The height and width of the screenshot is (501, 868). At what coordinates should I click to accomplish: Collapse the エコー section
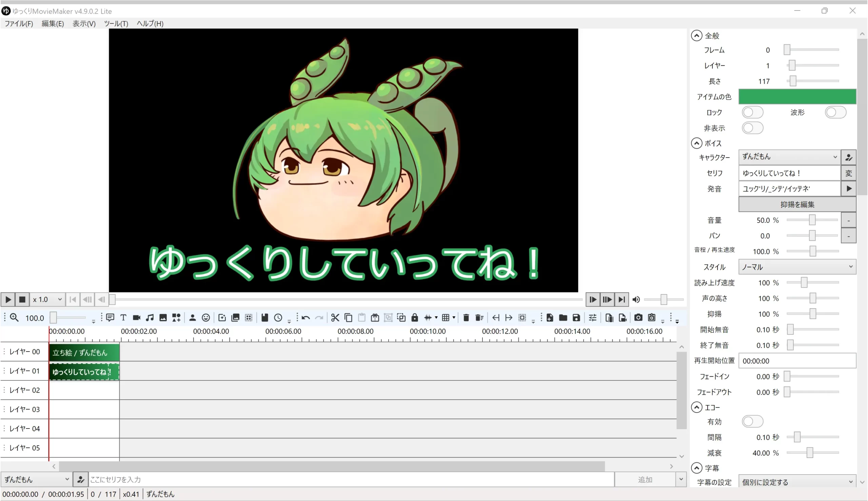pyautogui.click(x=696, y=408)
